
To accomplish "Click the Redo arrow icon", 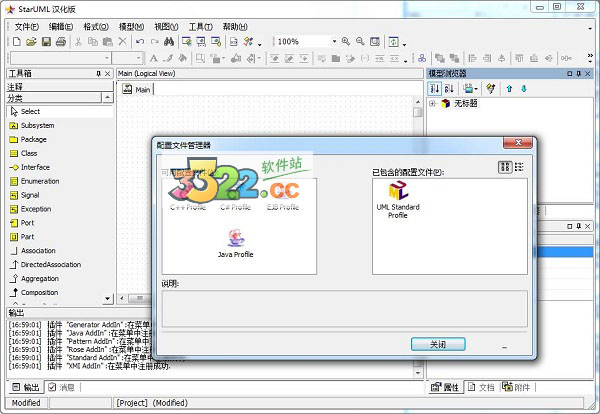I will (x=155, y=41).
